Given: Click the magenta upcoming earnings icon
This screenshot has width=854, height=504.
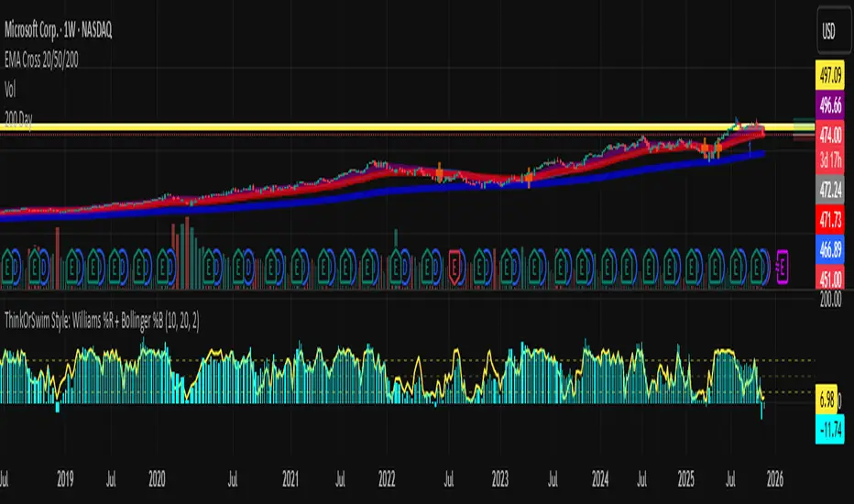Looking at the screenshot, I should (x=783, y=262).
